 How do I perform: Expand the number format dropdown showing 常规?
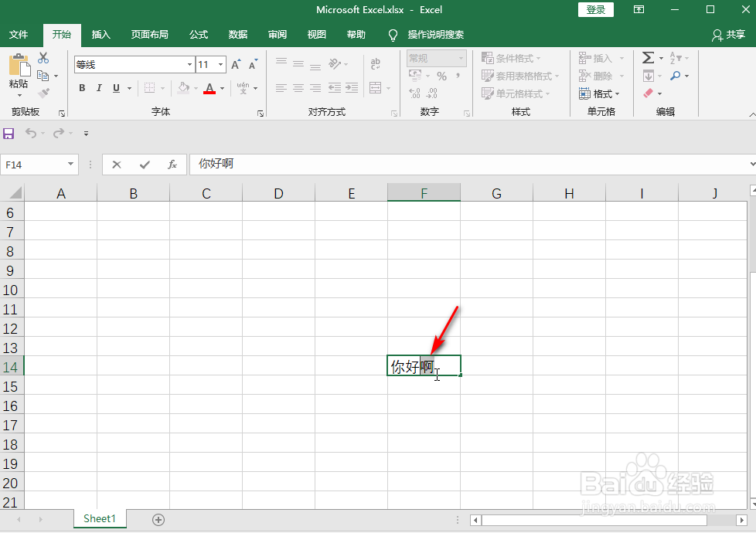[x=461, y=57]
